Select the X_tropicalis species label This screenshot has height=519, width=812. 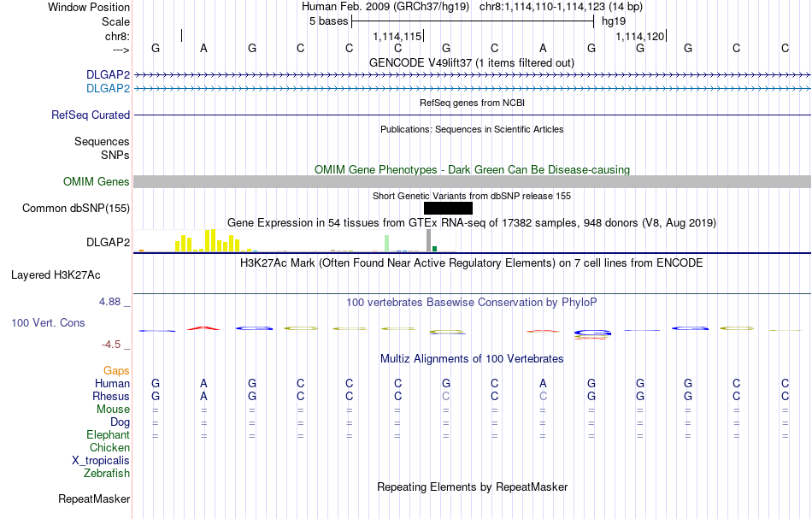tap(101, 461)
